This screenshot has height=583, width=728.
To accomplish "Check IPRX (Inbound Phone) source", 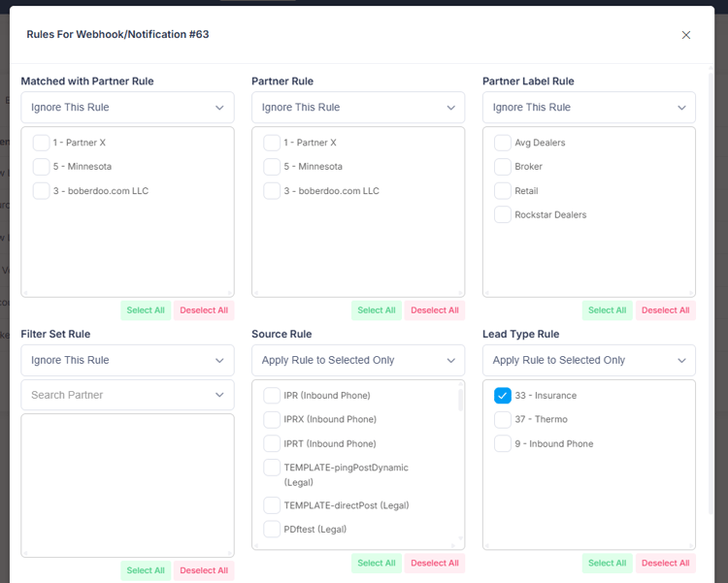I will pyautogui.click(x=272, y=420).
